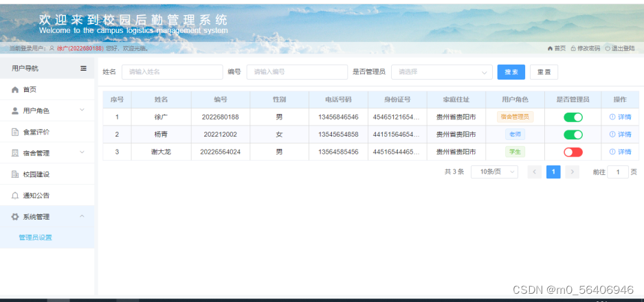Image resolution: width=644 pixels, height=302 pixels.
Task: Click the lock icon next to 修改密码
Action: [x=573, y=48]
